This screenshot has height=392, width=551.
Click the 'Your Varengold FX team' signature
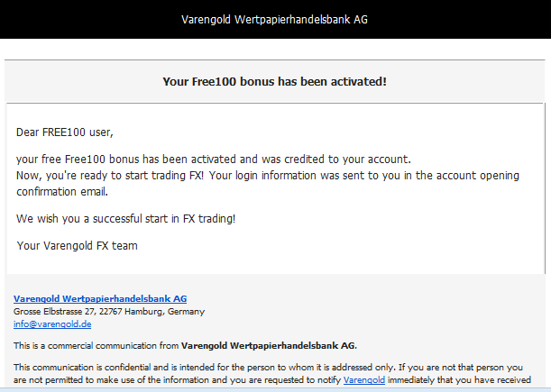77,246
